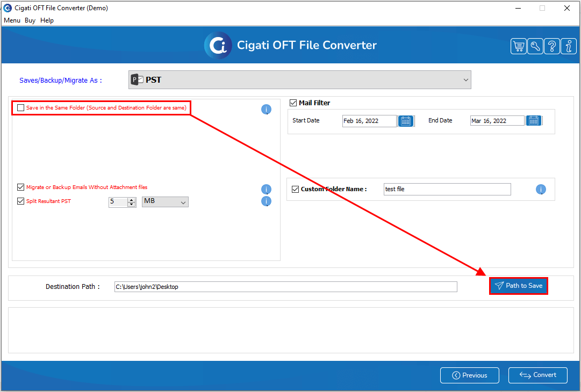Click the info about icon in header
The image size is (581, 392).
[569, 46]
